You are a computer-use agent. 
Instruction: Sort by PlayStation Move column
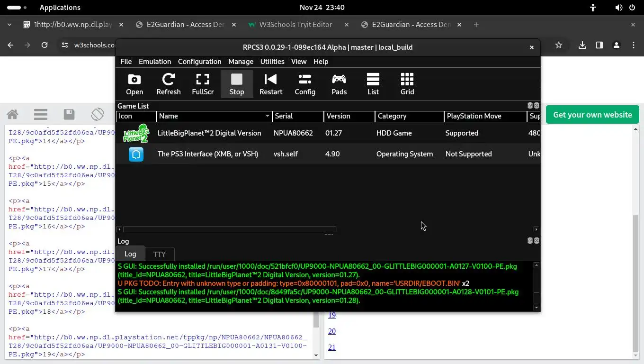click(x=485, y=116)
